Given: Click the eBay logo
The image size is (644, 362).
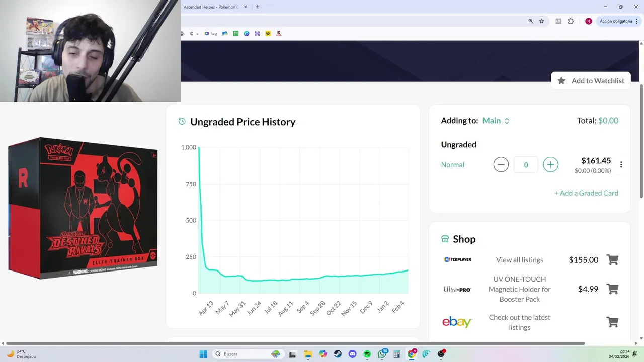Looking at the screenshot, I should 457,322.
